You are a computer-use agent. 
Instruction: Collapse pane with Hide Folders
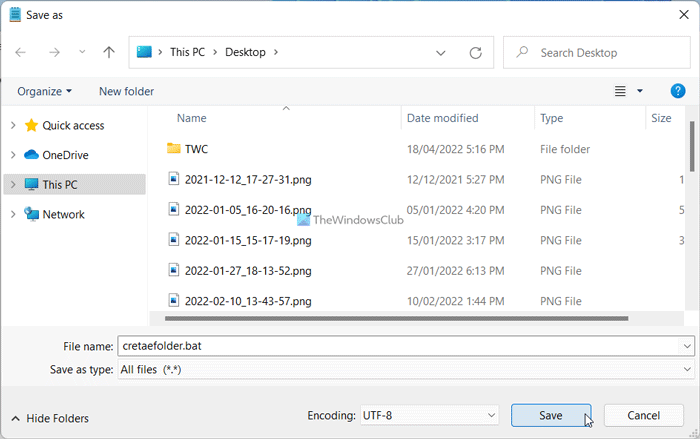[x=50, y=418]
